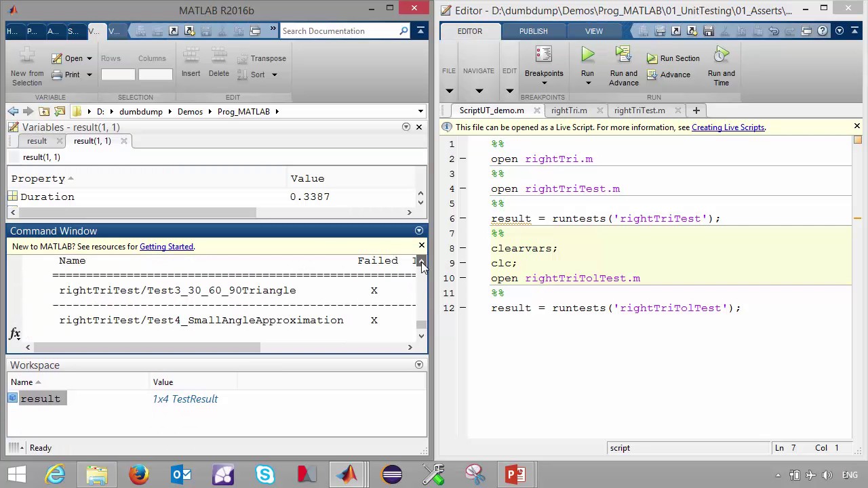The width and height of the screenshot is (868, 488).
Task: Click Undo in the Editor quick access toolbar
Action: (x=774, y=31)
